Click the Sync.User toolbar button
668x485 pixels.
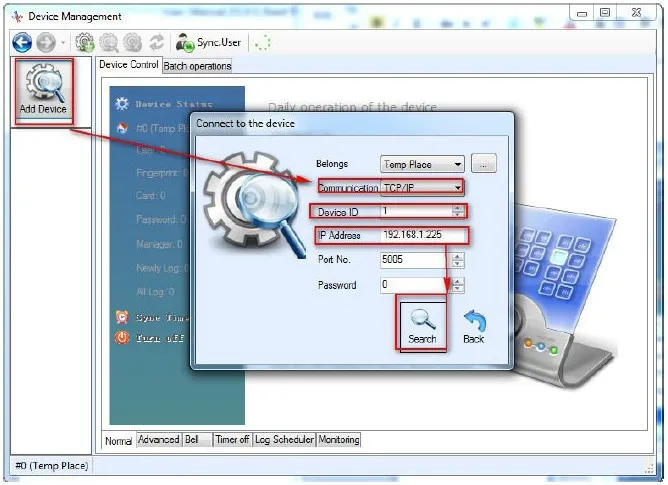tap(209, 43)
